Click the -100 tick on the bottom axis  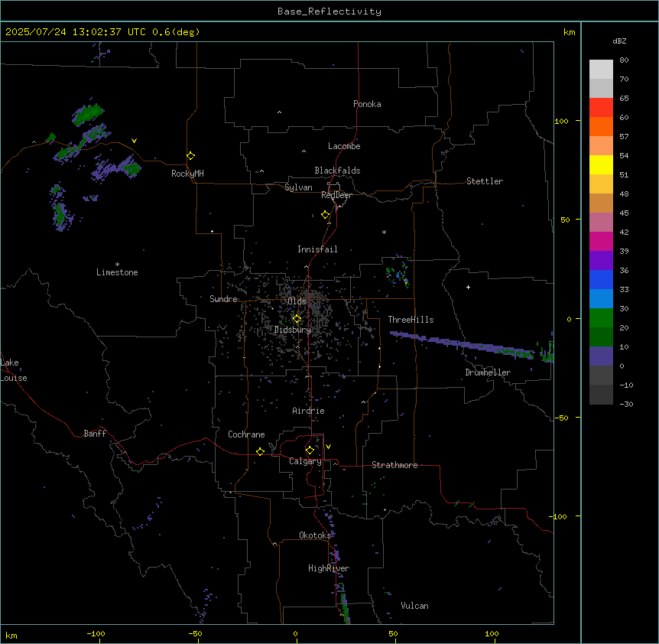(96, 633)
